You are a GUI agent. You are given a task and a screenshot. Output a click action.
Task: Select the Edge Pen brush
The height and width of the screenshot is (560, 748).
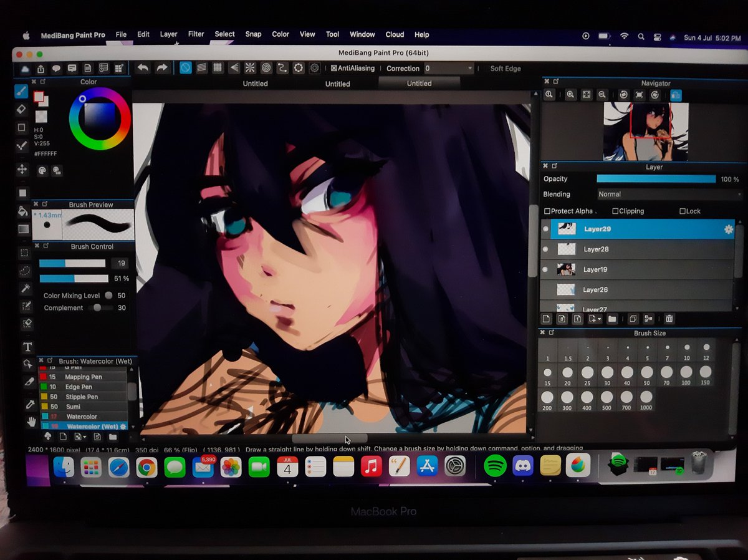(x=83, y=387)
